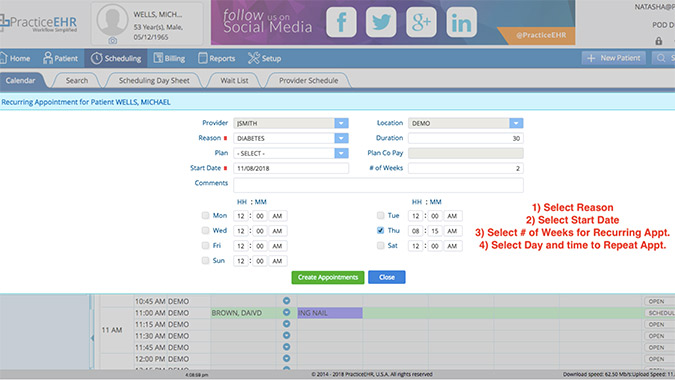Click the Comments field
Screen dimensions: 675x380
pos(378,185)
